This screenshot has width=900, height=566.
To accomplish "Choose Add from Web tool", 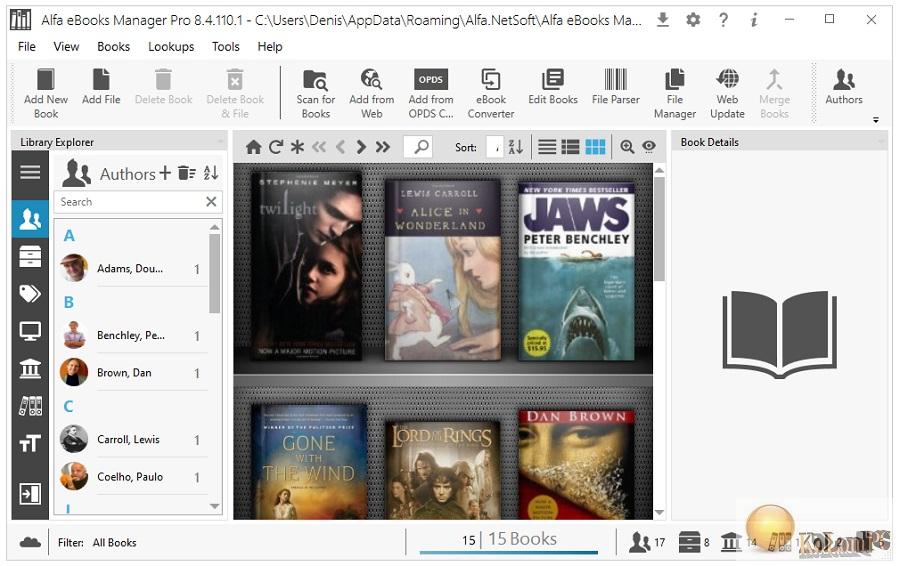I will (371, 93).
